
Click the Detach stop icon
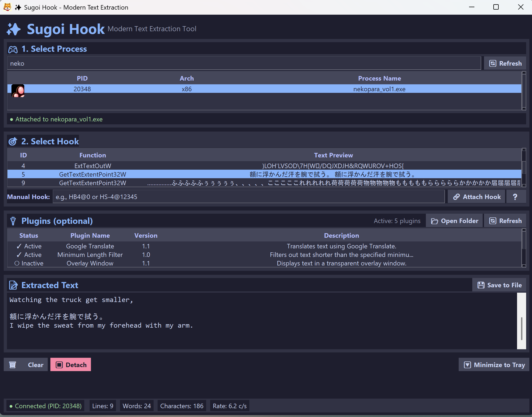[59, 365]
